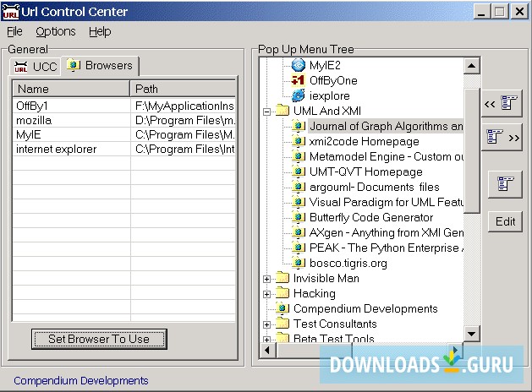
Task: Switch to the Browsers tab
Action: (100, 65)
